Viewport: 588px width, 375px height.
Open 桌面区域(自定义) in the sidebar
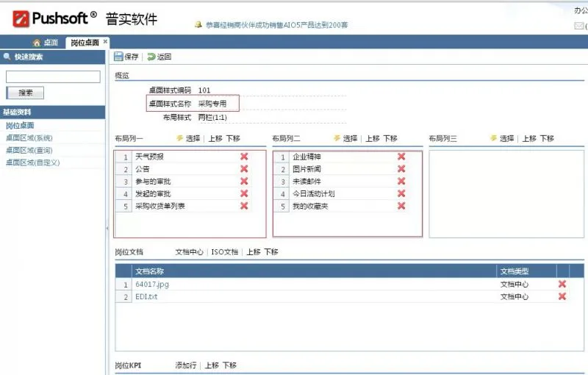(x=32, y=162)
